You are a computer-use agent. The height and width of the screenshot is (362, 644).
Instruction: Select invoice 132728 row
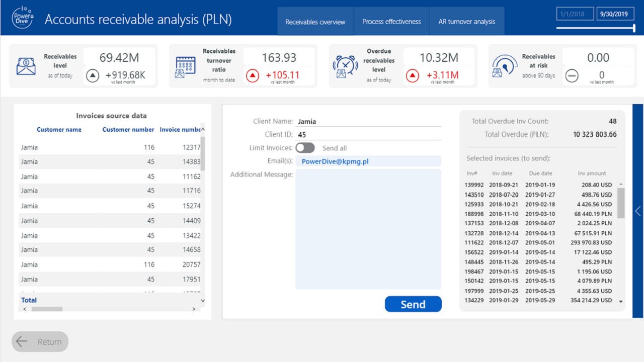538,233
